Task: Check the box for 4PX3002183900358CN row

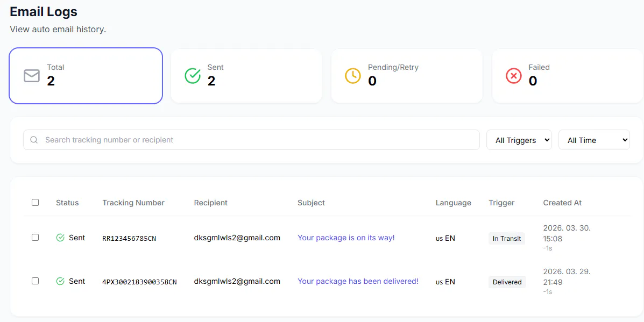Action: [x=36, y=281]
